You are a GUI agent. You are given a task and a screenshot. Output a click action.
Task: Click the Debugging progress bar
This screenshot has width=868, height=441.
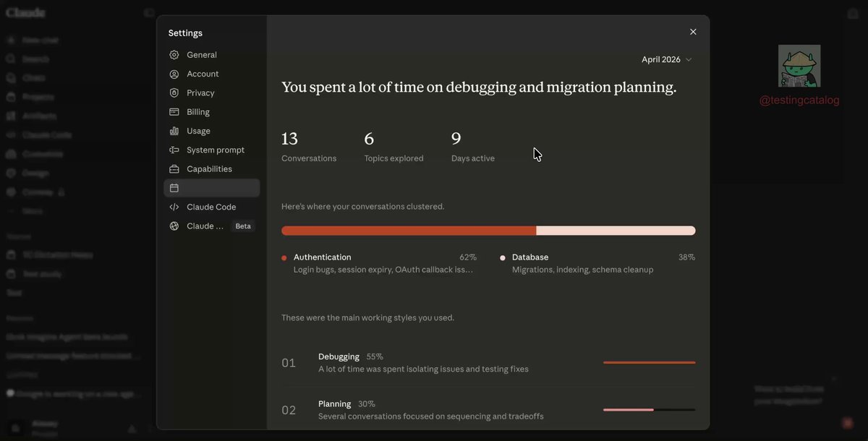[650, 362]
